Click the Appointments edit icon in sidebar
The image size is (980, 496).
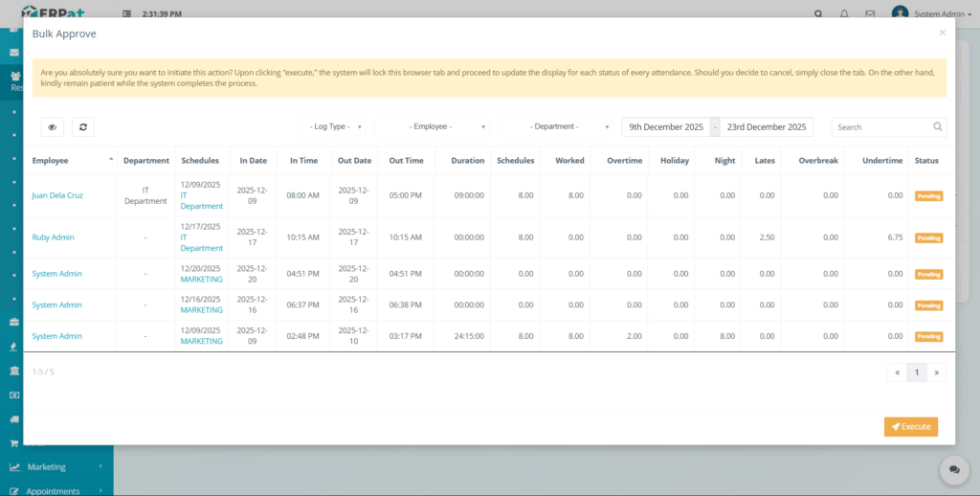click(x=15, y=490)
